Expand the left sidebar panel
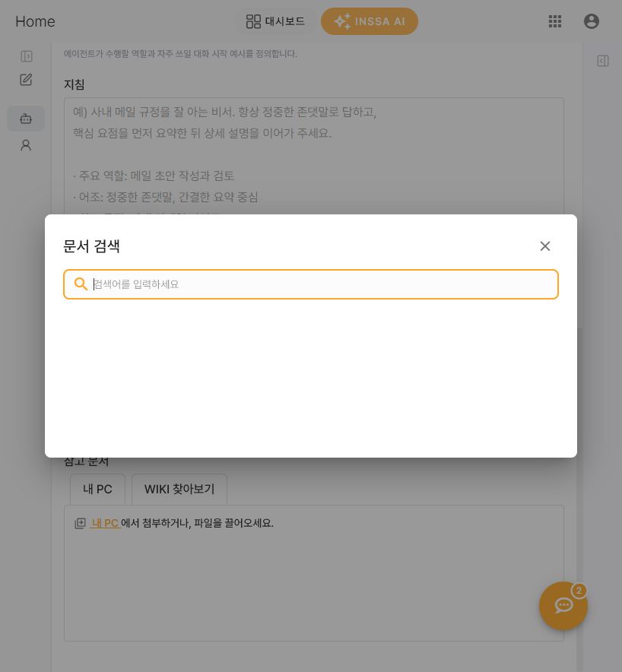This screenshot has width=622, height=672. (x=26, y=56)
